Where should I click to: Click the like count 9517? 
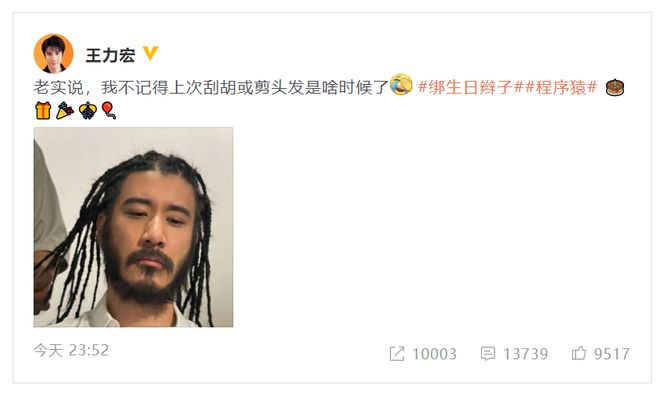click(x=612, y=354)
